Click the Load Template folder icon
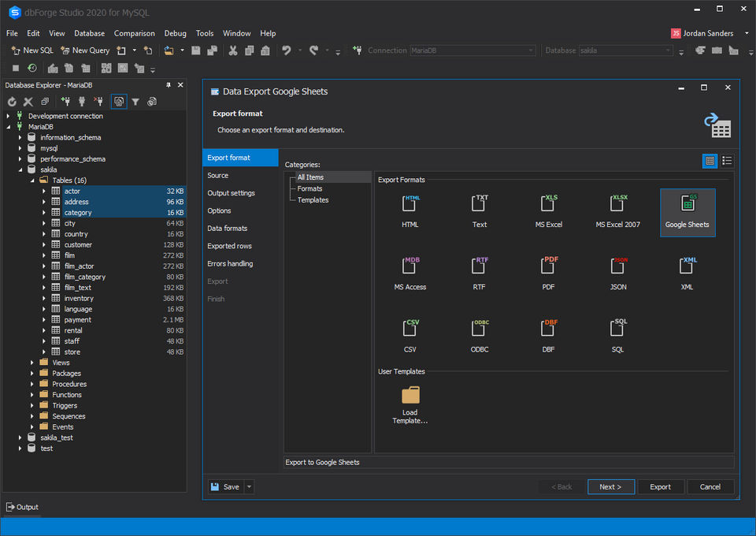756x536 pixels. pyautogui.click(x=410, y=395)
